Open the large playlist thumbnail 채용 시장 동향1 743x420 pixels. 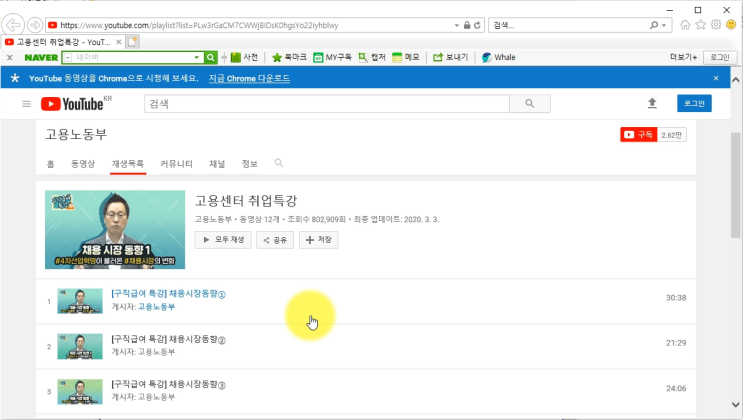[x=115, y=229]
